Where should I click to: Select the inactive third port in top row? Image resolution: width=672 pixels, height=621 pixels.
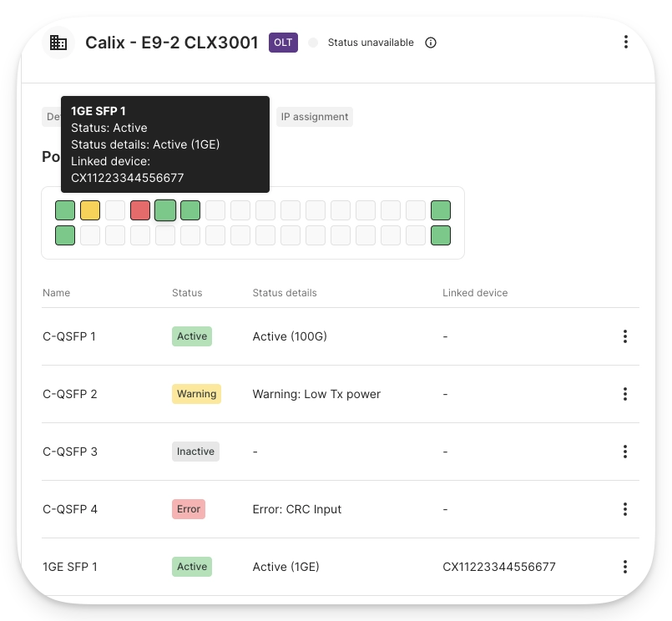pyautogui.click(x=115, y=210)
